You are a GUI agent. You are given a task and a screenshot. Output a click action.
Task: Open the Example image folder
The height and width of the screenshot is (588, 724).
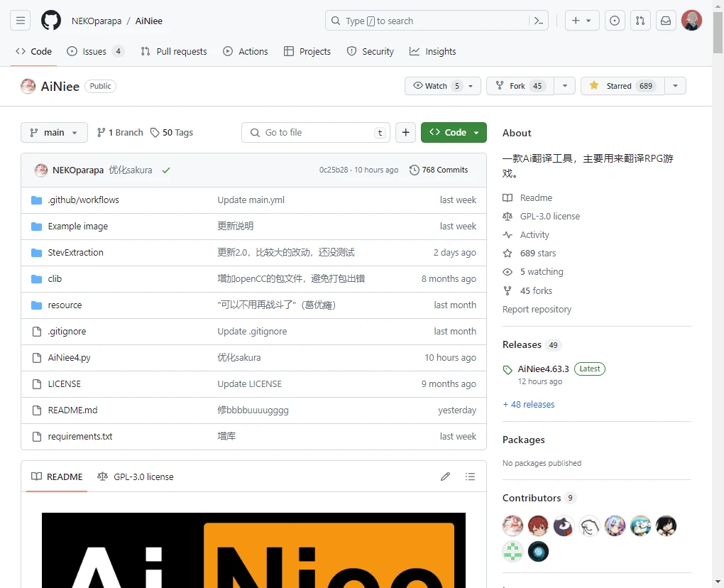[x=77, y=227]
